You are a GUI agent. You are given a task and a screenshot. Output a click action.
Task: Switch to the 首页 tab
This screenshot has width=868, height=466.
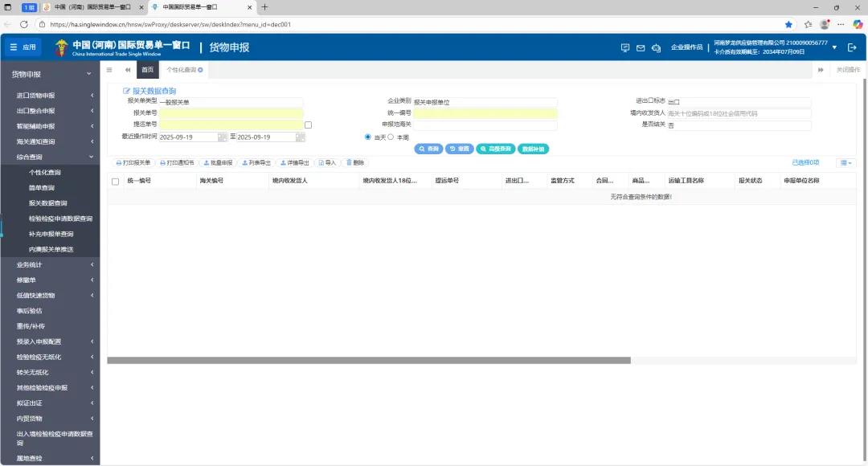pyautogui.click(x=147, y=70)
